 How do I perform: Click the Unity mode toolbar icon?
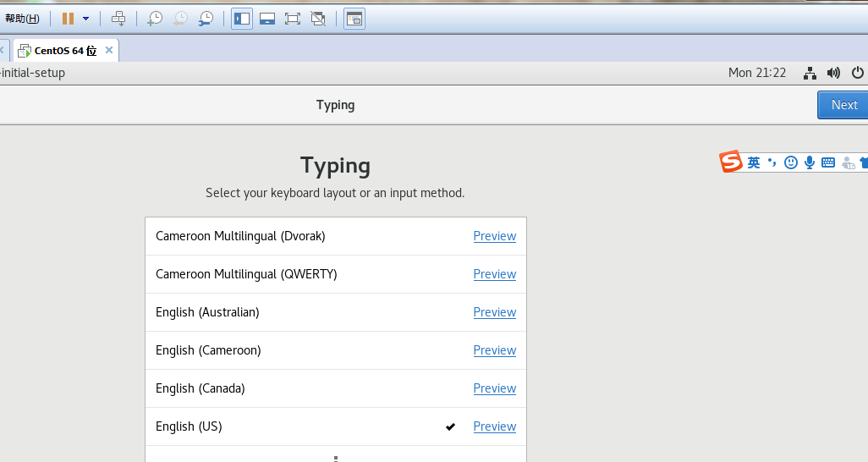click(318, 19)
